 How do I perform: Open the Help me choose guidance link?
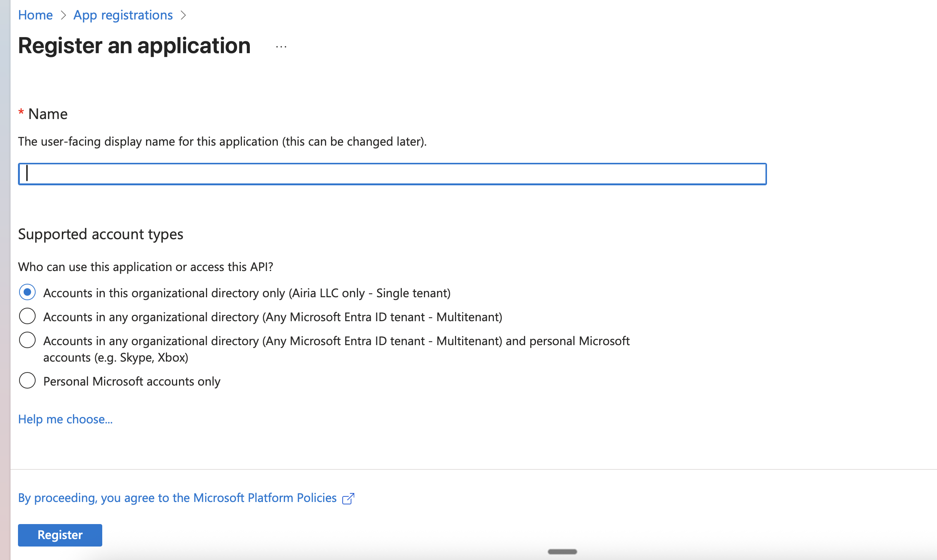click(65, 419)
